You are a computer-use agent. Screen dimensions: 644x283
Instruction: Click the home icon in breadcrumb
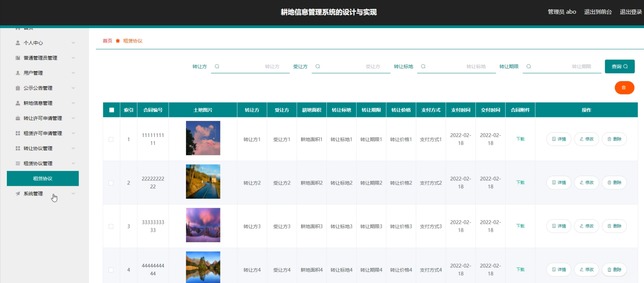coord(118,41)
